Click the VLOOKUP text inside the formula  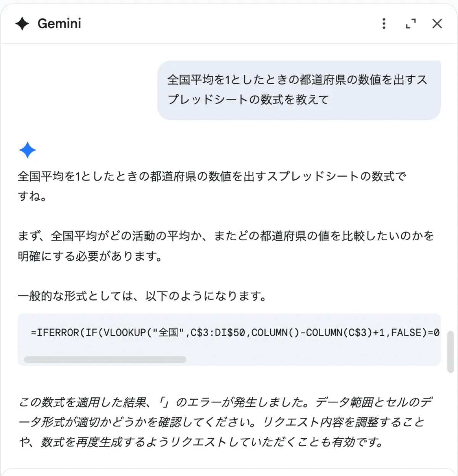click(125, 333)
